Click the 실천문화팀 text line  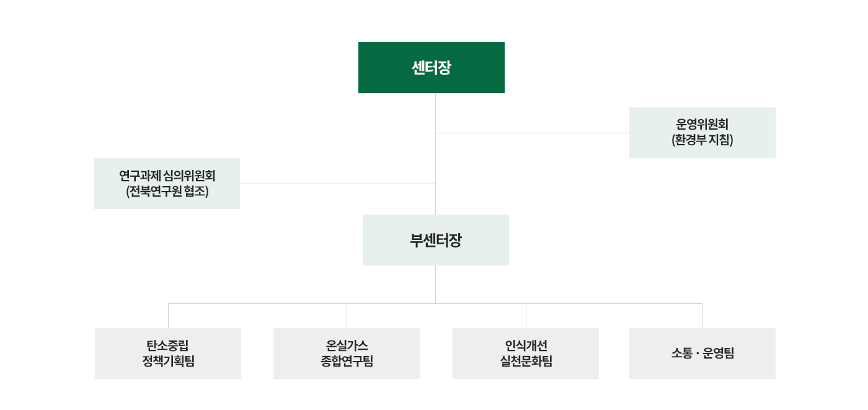pyautogui.click(x=526, y=361)
